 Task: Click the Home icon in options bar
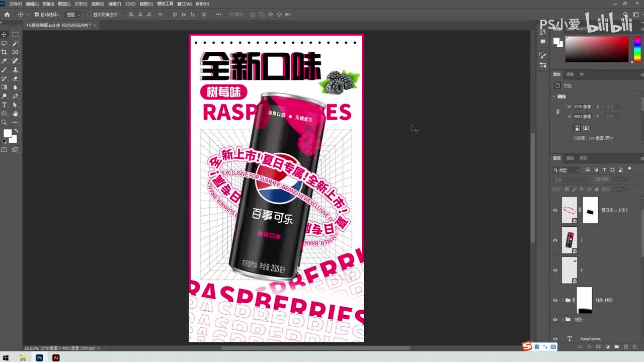[7, 15]
